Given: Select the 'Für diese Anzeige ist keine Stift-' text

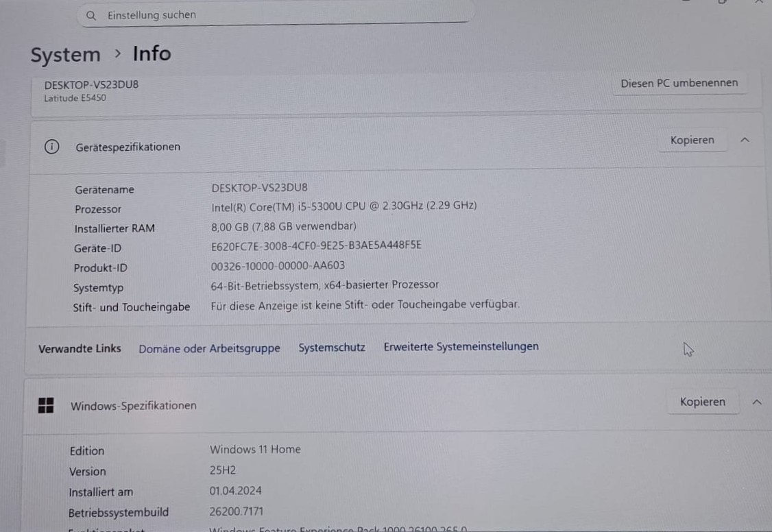Looking at the screenshot, I should [365, 305].
